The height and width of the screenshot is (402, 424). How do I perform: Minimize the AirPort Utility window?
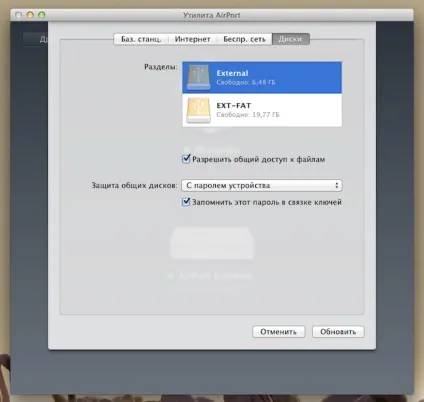30,15
